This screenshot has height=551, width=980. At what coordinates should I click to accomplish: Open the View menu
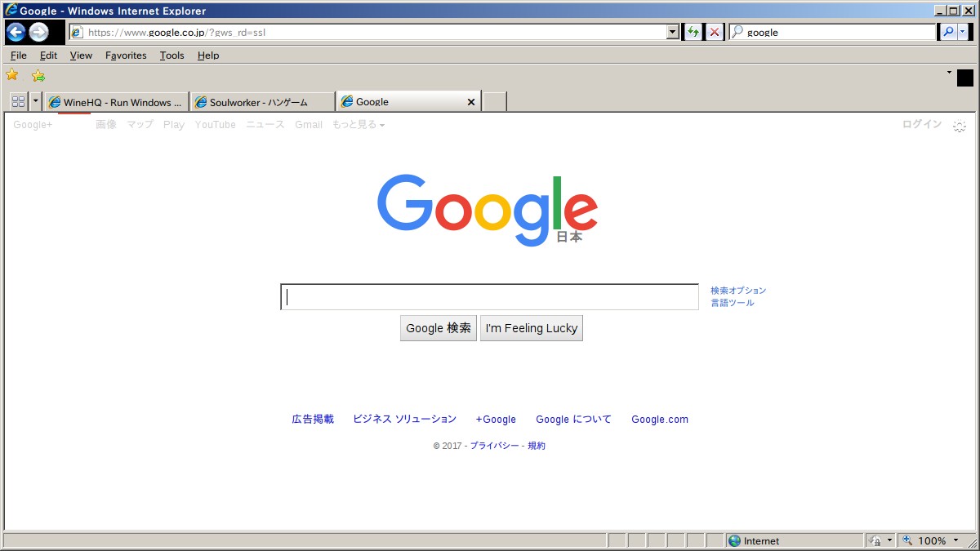(x=81, y=56)
